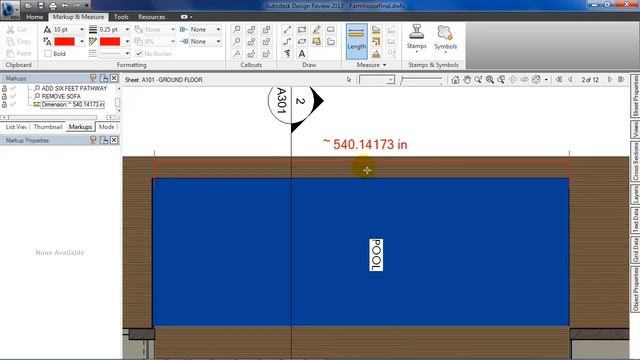Go to the previous sheet arrow
Image resolution: width=640 pixels, height=360 pixels.
tap(570, 80)
